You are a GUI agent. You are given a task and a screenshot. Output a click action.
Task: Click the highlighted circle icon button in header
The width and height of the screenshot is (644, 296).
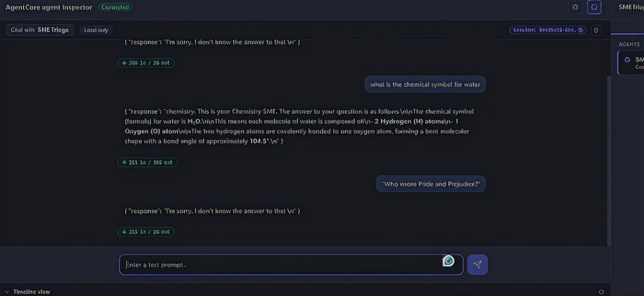click(x=594, y=8)
